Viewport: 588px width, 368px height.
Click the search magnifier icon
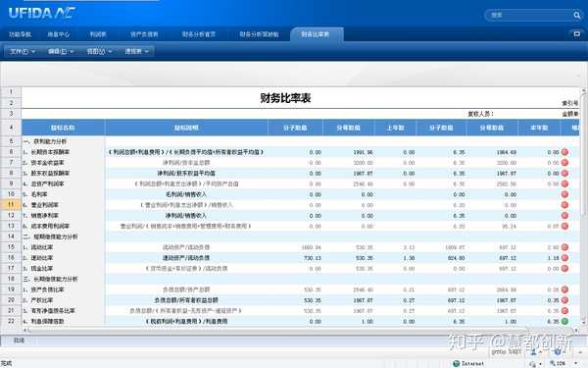coord(576,15)
